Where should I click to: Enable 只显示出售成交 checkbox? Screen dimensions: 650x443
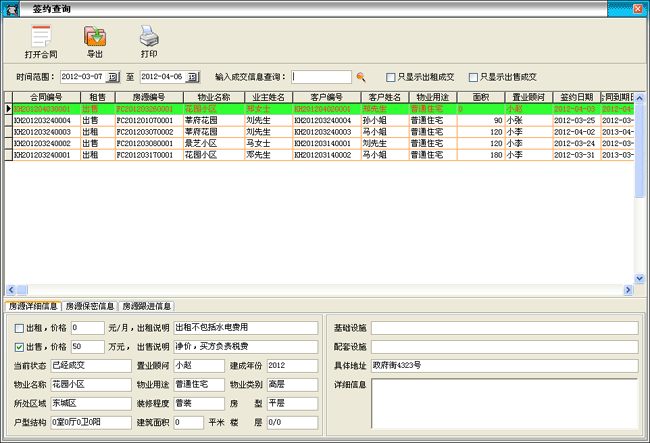click(474, 76)
